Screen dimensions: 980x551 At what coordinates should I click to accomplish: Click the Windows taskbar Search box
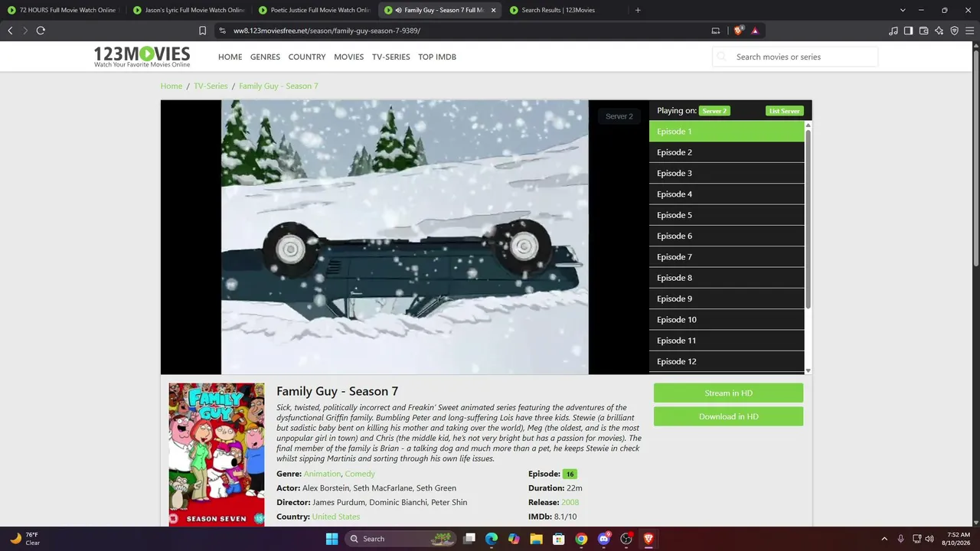[401, 539]
